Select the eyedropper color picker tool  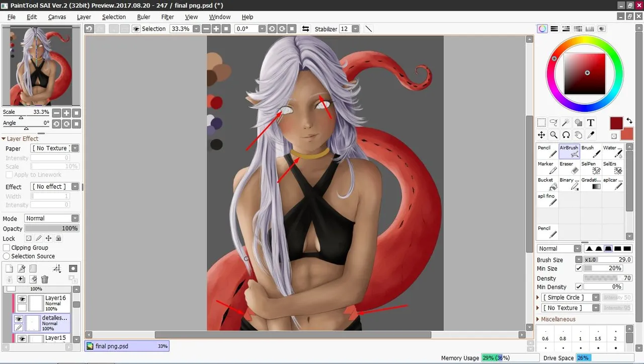pyautogui.click(x=591, y=135)
